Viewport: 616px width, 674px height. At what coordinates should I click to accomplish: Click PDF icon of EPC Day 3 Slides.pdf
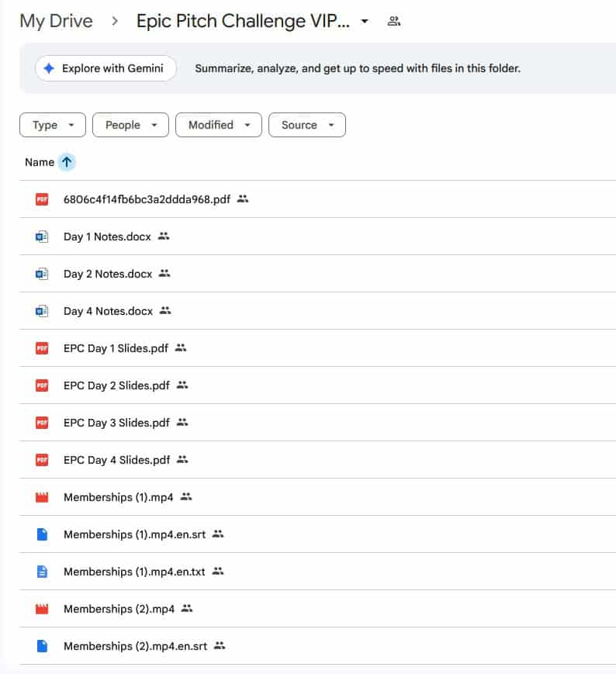coord(42,423)
